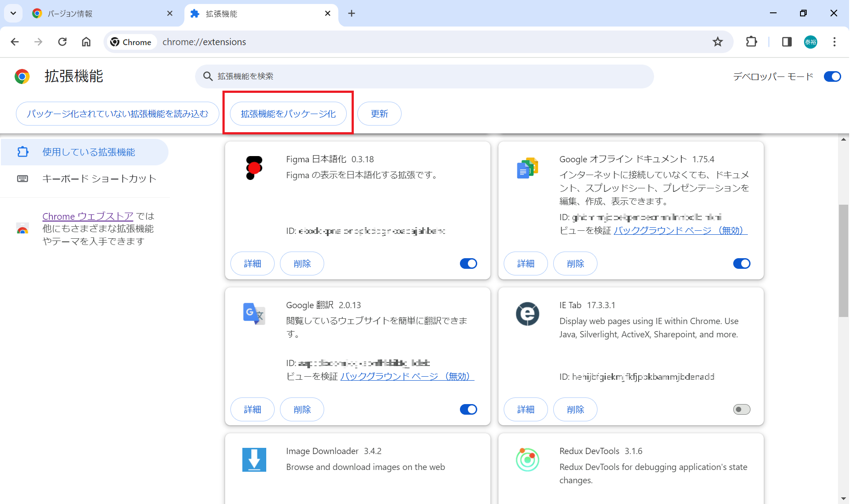Click 拡張機能をパッケージ化 button
The image size is (850, 504).
(x=288, y=114)
